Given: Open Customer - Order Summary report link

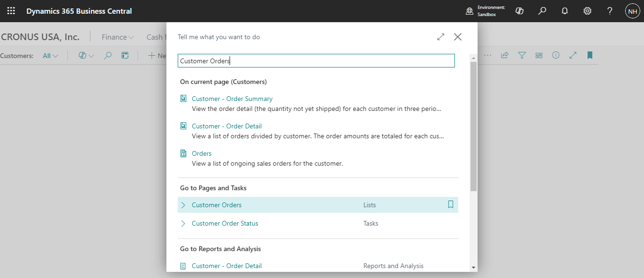Looking at the screenshot, I should click(232, 99).
